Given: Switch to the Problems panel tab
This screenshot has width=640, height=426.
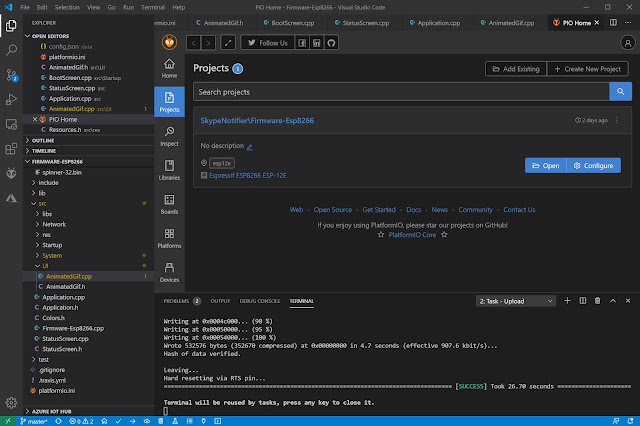Looking at the screenshot, I should click(182, 301).
